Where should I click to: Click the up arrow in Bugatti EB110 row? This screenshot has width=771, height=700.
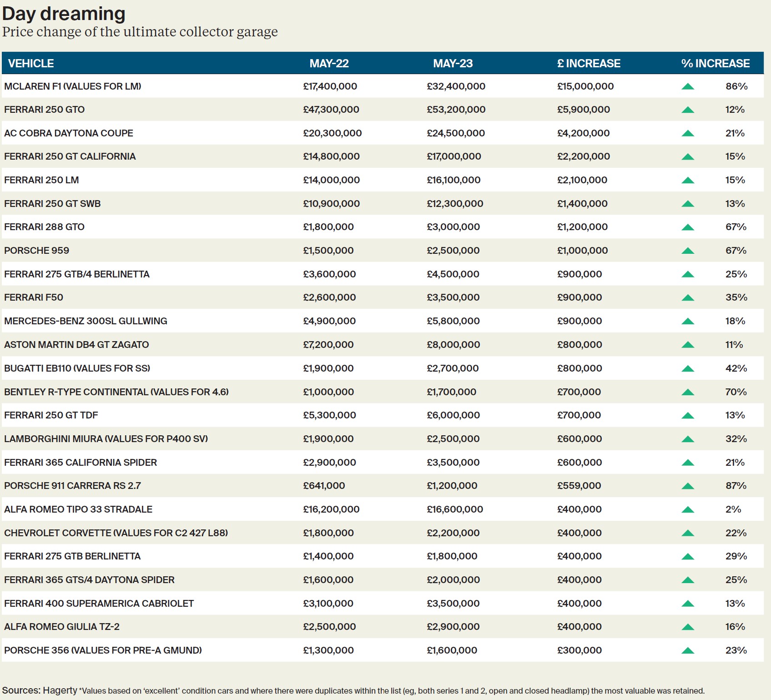tap(688, 369)
